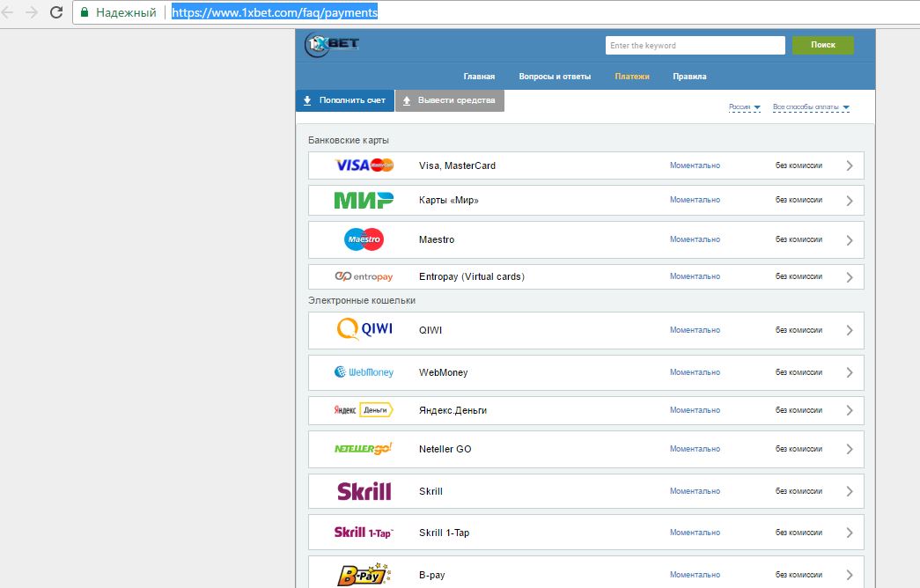Click the QIWI logo
920x588 pixels.
(x=364, y=329)
